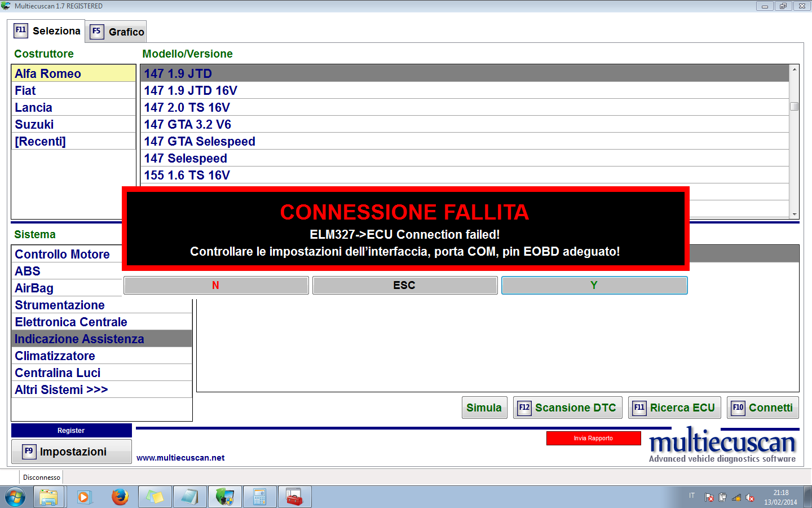Viewport: 812px width, 508px height.
Task: Select Alfa Romeo manufacturer
Action: pyautogui.click(x=73, y=73)
